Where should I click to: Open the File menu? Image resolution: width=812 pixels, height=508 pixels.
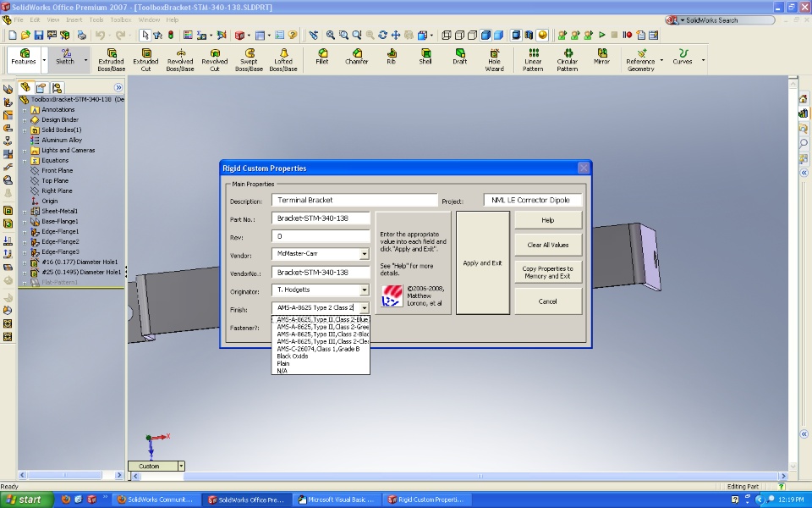coord(19,19)
